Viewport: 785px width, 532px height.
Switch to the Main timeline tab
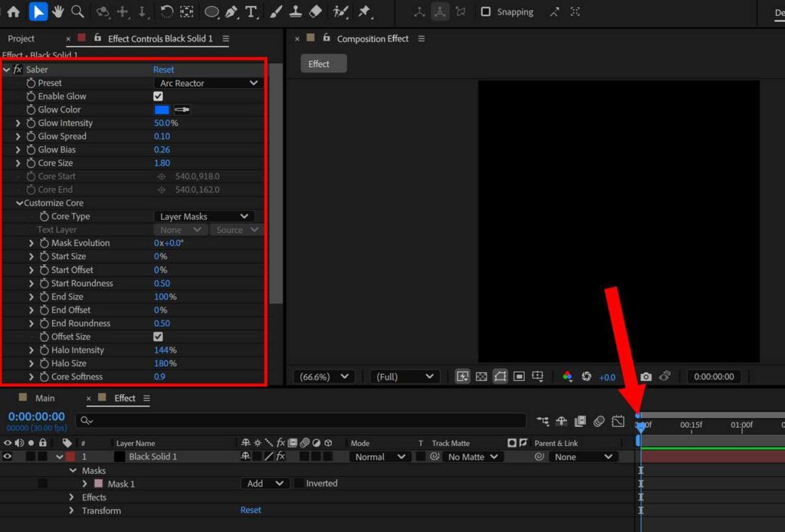coord(44,398)
